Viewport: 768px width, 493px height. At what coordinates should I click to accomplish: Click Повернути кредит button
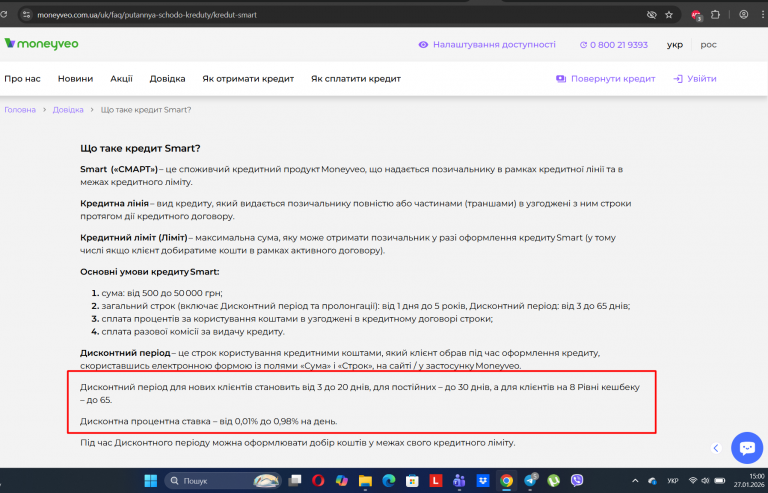point(606,78)
